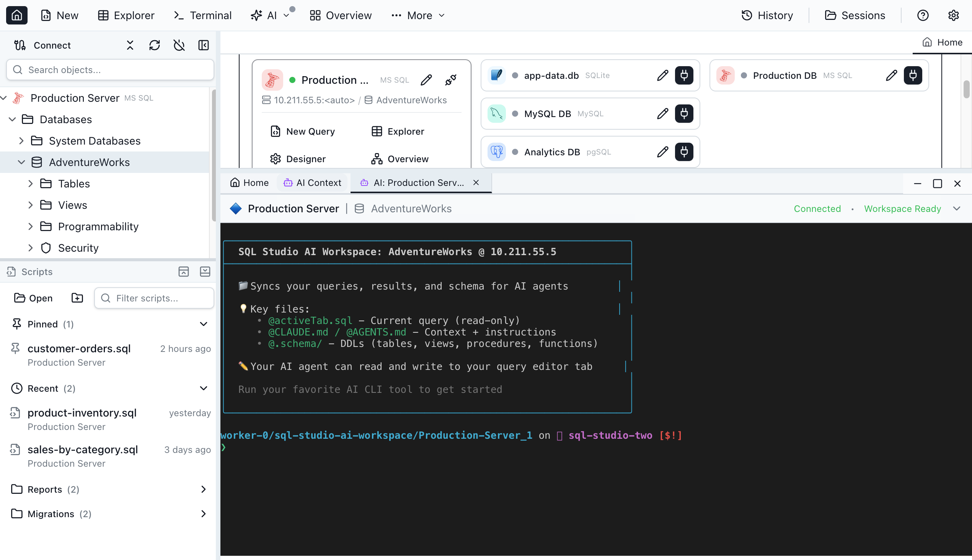
Task: Open the Sessions view
Action: click(x=856, y=15)
